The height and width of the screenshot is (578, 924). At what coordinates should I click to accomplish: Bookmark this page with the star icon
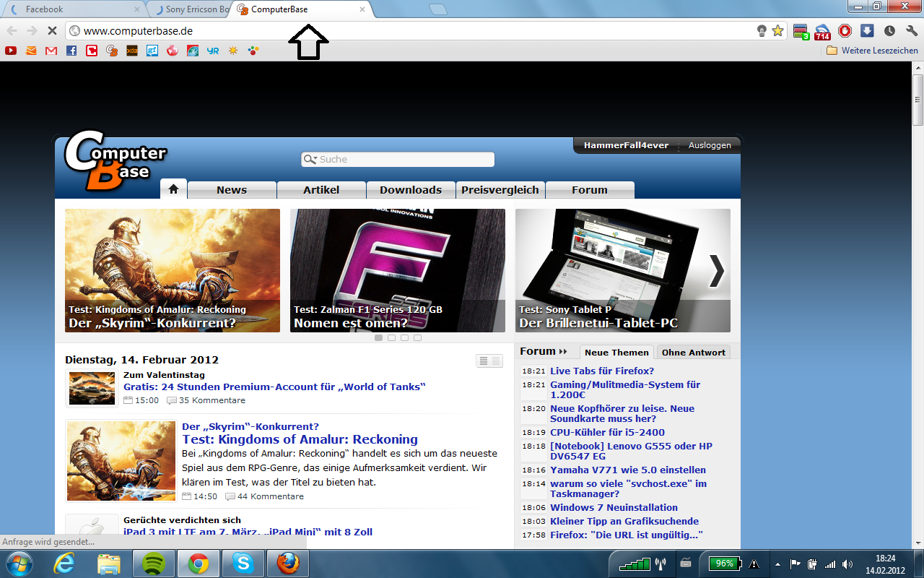tap(777, 31)
